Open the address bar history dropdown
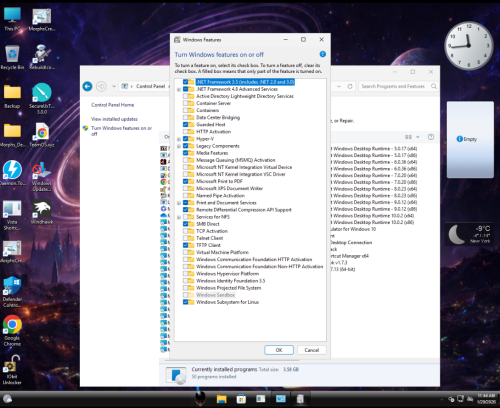 [339, 86]
